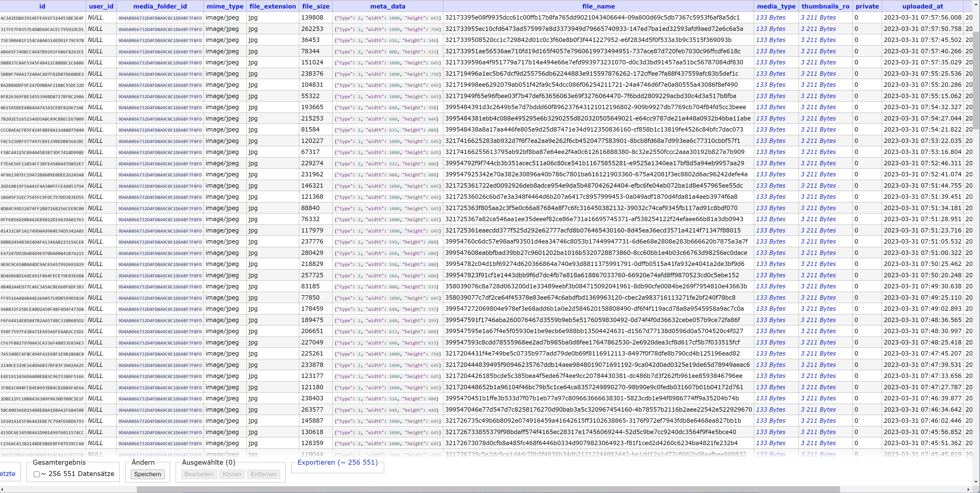This screenshot has height=493, width=980.
Task: Click meta_data cell with width 616, height 346
Action: pos(386,40)
